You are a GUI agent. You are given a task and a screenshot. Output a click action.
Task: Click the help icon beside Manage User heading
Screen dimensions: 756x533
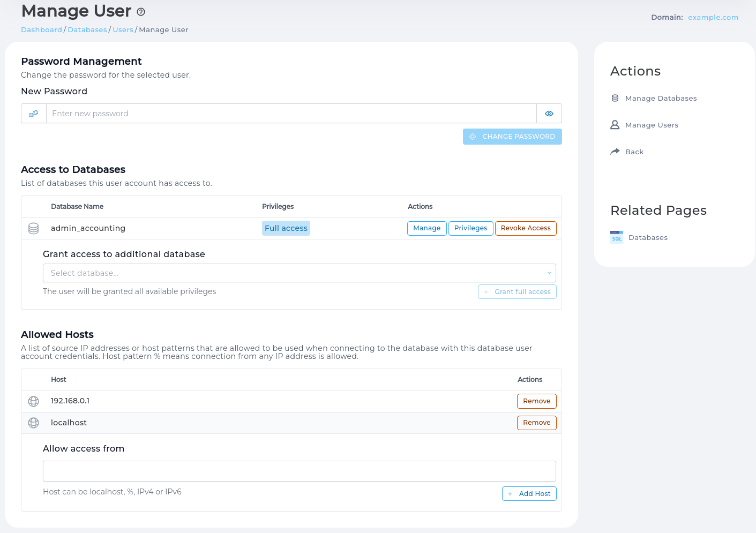(x=140, y=11)
